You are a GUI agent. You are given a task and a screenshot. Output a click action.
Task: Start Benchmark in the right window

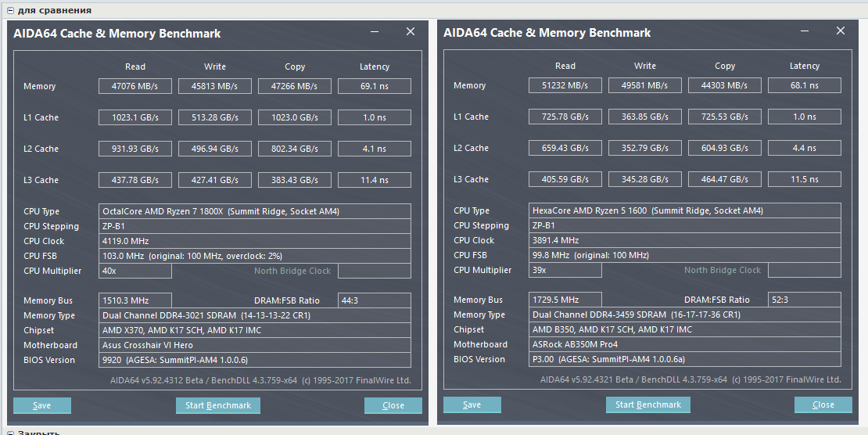click(648, 404)
